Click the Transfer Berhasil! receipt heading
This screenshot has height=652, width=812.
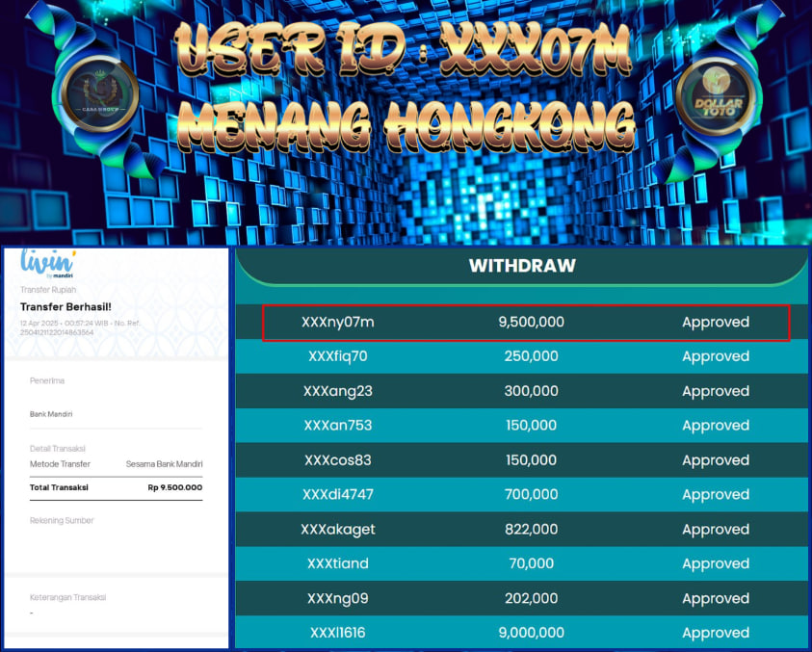point(65,307)
